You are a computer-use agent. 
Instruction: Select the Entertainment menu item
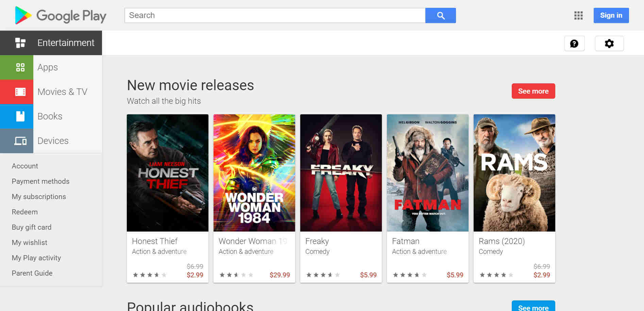(51, 43)
